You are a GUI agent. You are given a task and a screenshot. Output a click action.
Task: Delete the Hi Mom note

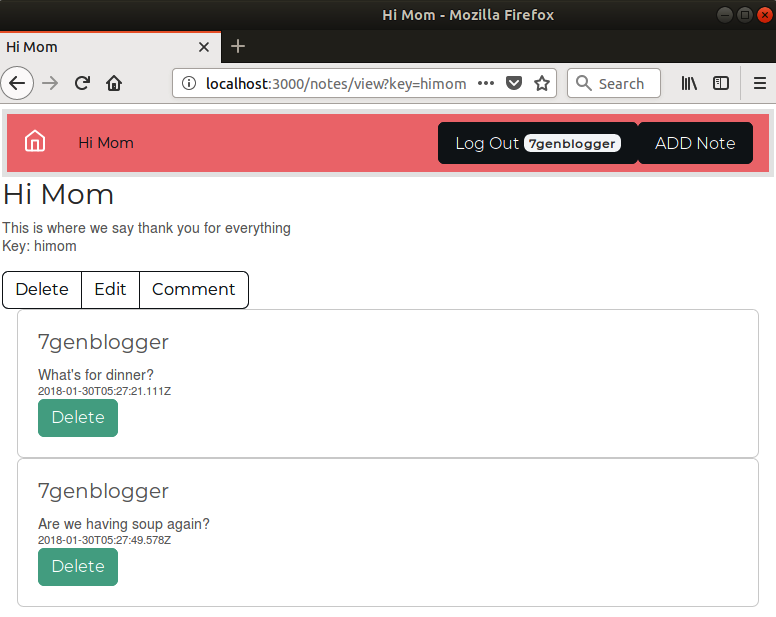42,289
